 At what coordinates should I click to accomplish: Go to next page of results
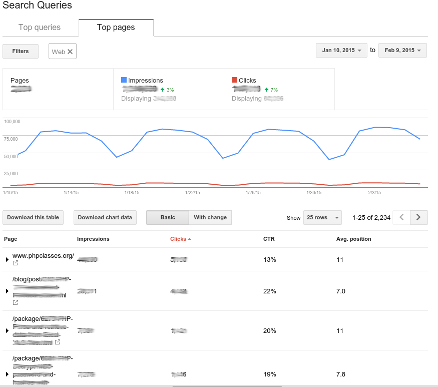click(x=419, y=217)
